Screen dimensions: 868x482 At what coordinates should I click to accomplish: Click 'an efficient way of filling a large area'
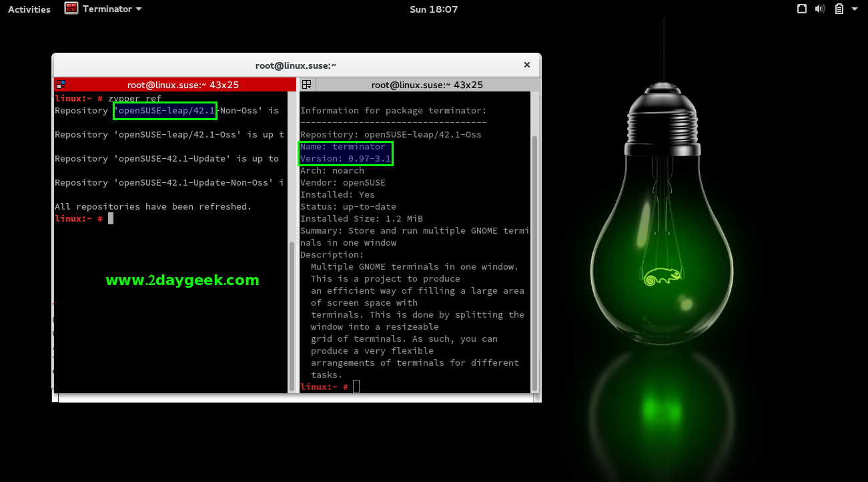418,290
